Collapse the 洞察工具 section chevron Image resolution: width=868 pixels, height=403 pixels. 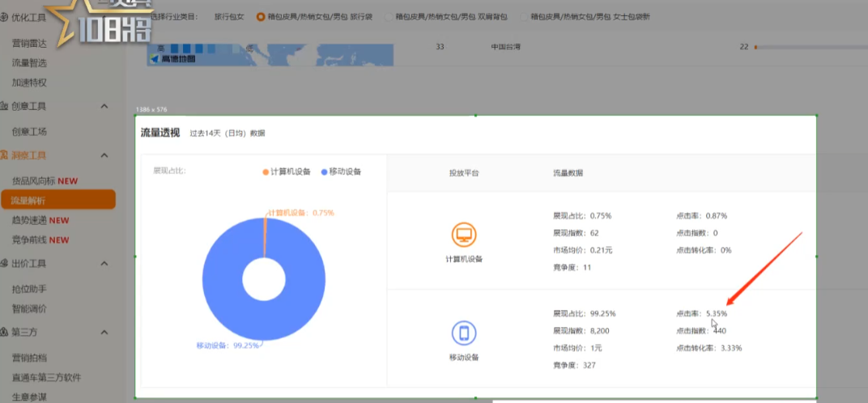pos(104,155)
